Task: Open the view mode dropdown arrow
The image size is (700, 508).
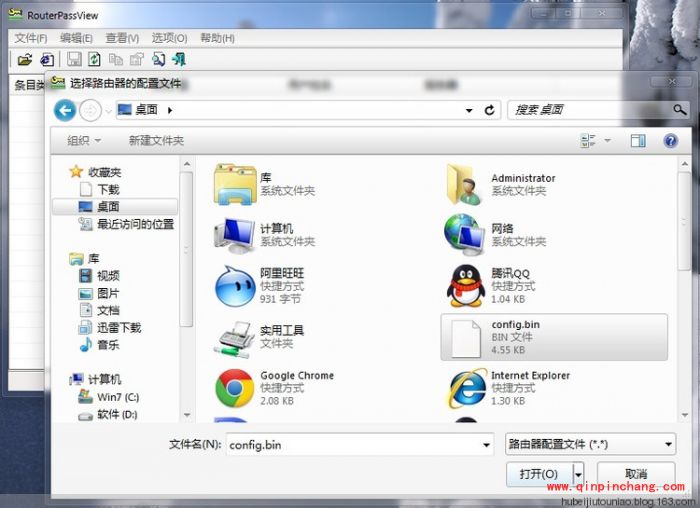Action: [x=608, y=141]
